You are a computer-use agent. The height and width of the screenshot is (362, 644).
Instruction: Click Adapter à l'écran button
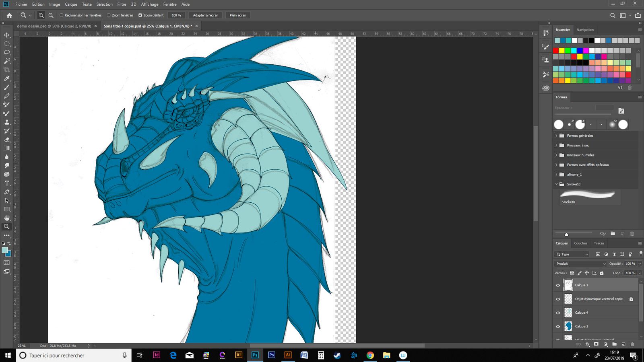click(205, 15)
